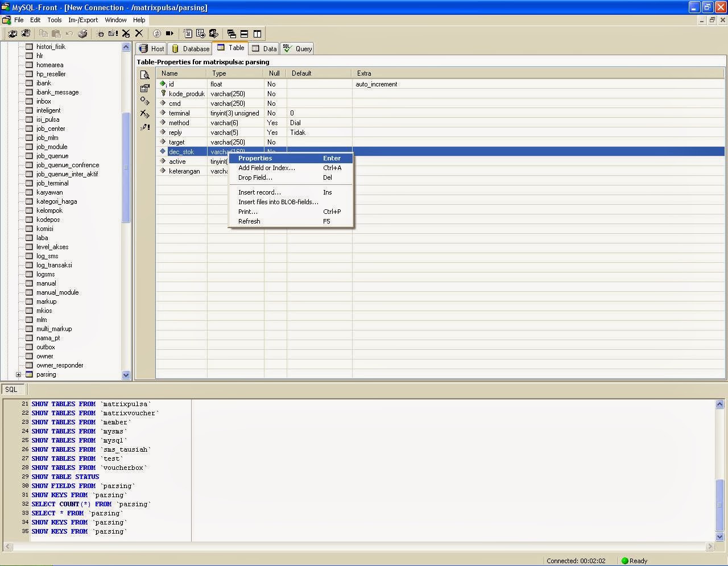
Task: Click the circular refresh toolbar icon
Action: (x=157, y=34)
